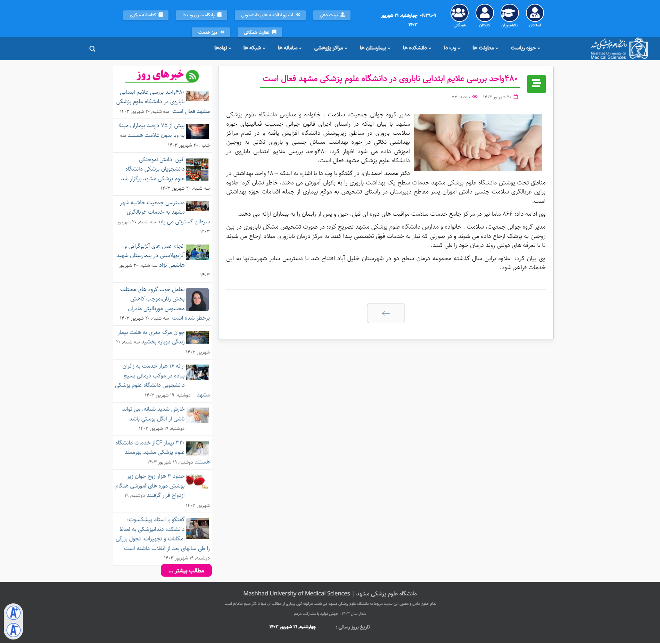Open news link گفتگو با استاد پیشکسوت
Image resolution: width=660 pixels, height=644 pixels.
(163, 534)
